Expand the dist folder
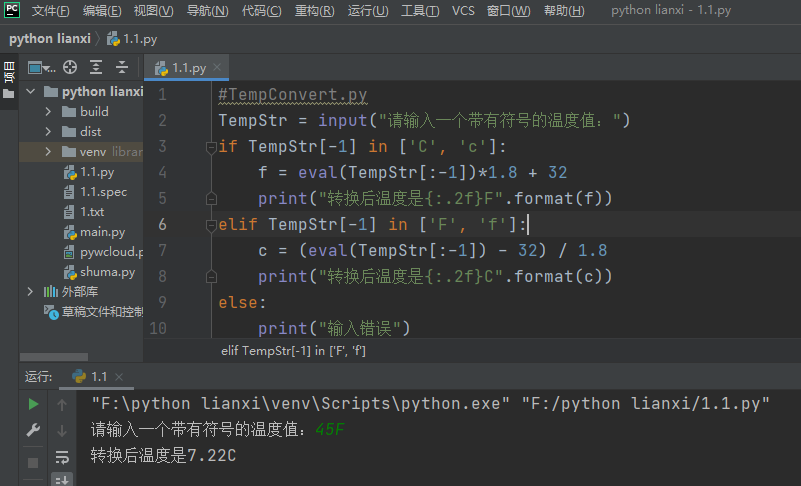The height and width of the screenshot is (486, 801). 48,131
